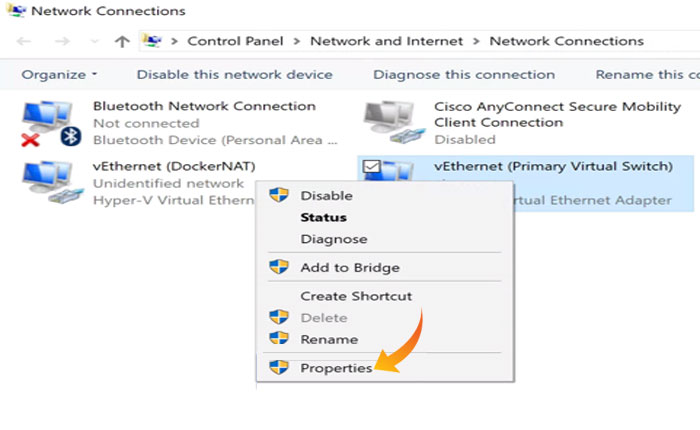Click Diagnose this connection button
Viewport: 700px width, 430px height.
pos(464,74)
